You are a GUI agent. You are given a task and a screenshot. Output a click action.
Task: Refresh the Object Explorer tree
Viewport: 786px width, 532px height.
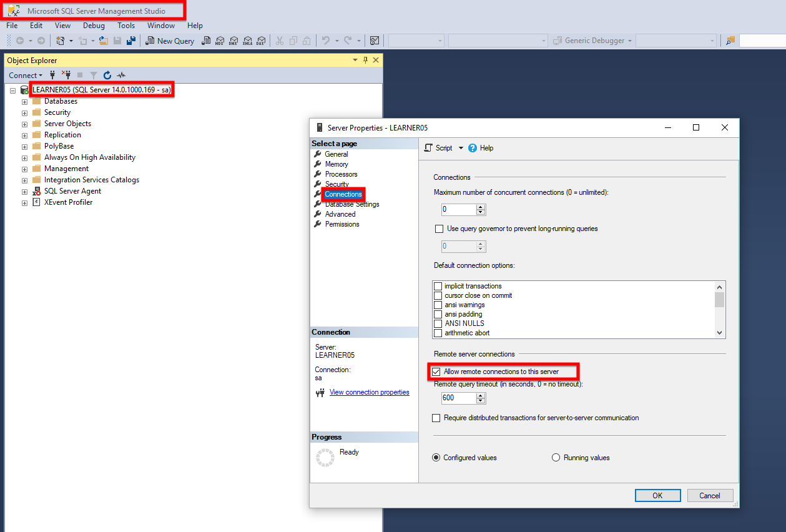point(107,75)
